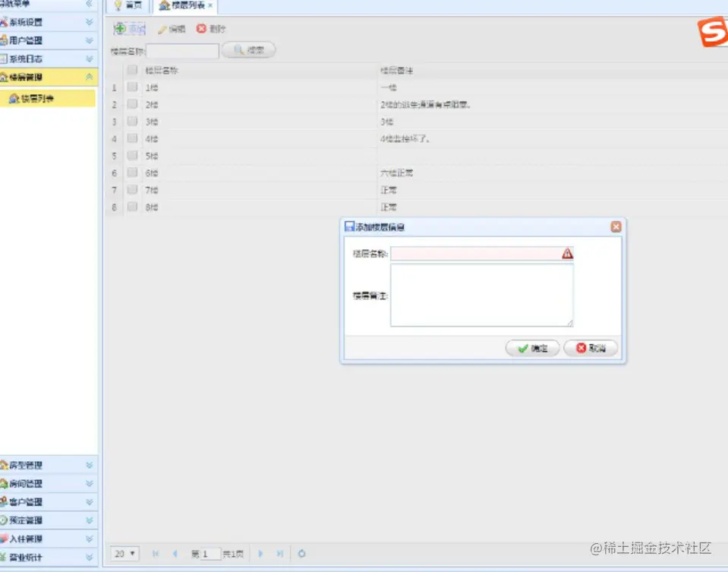Click the pager refresh icon
The width and height of the screenshot is (728, 572).
(x=302, y=554)
